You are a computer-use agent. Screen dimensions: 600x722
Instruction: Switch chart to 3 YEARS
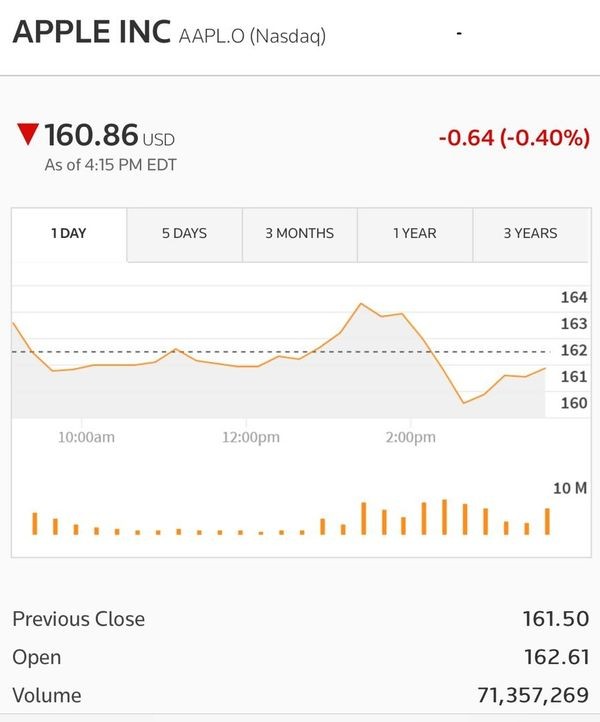pyautogui.click(x=530, y=234)
